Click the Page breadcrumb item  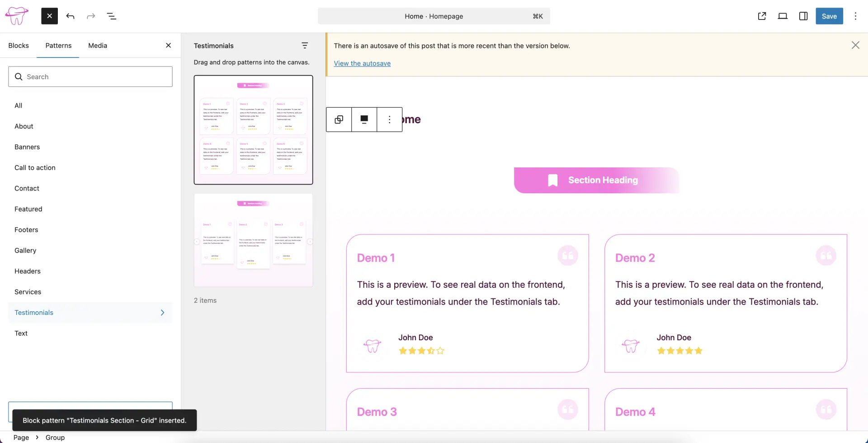pos(21,438)
